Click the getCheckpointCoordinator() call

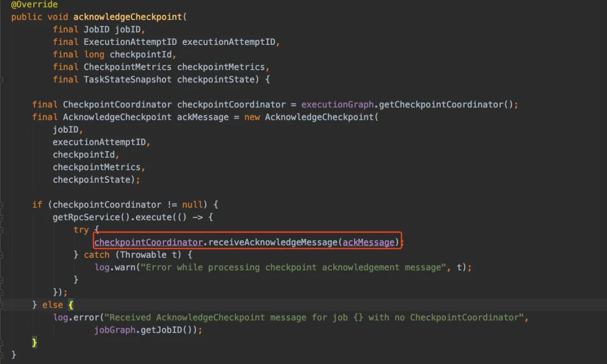click(x=446, y=104)
